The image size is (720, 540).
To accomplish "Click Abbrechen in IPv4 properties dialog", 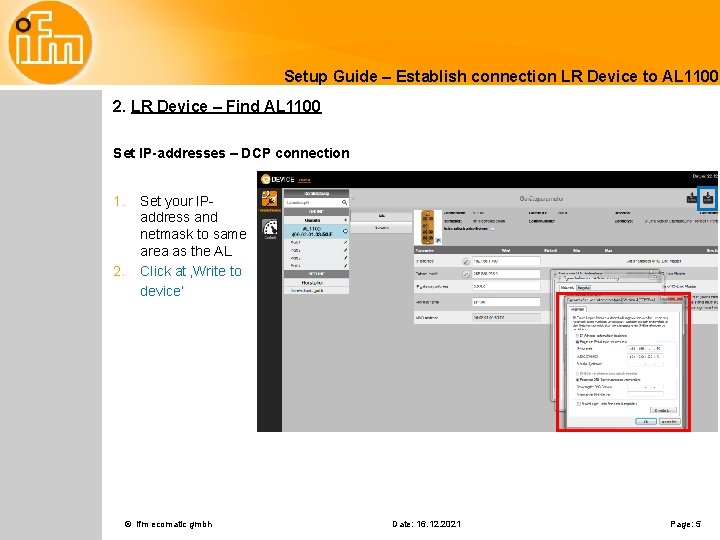I will [x=669, y=422].
